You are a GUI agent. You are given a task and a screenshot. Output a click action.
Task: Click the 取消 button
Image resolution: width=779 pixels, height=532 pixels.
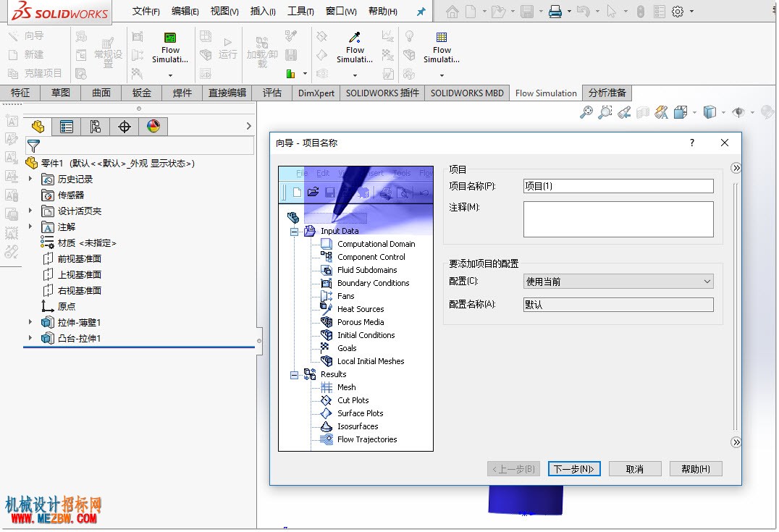pyautogui.click(x=635, y=469)
